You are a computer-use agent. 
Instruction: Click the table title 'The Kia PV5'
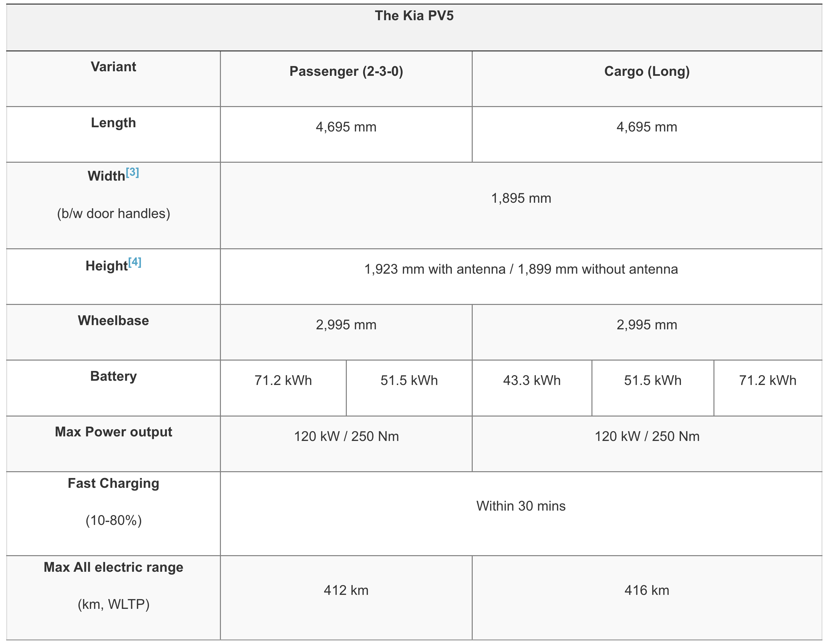414,16
